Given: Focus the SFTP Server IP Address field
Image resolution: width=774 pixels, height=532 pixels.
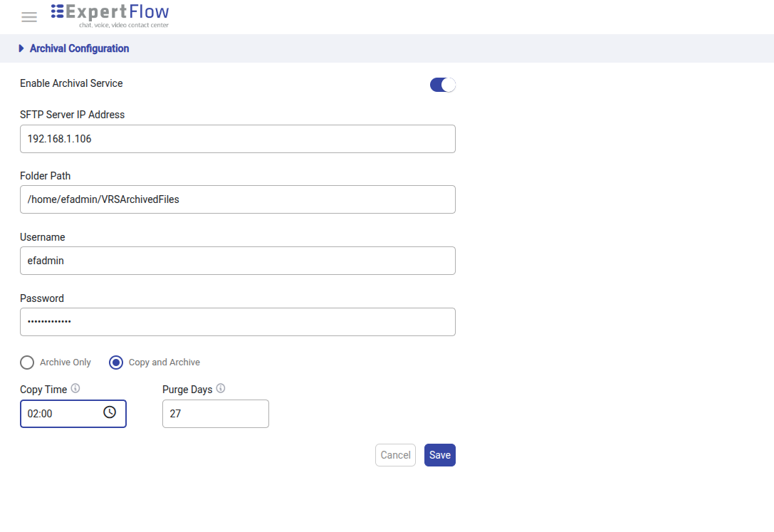Looking at the screenshot, I should 237,139.
